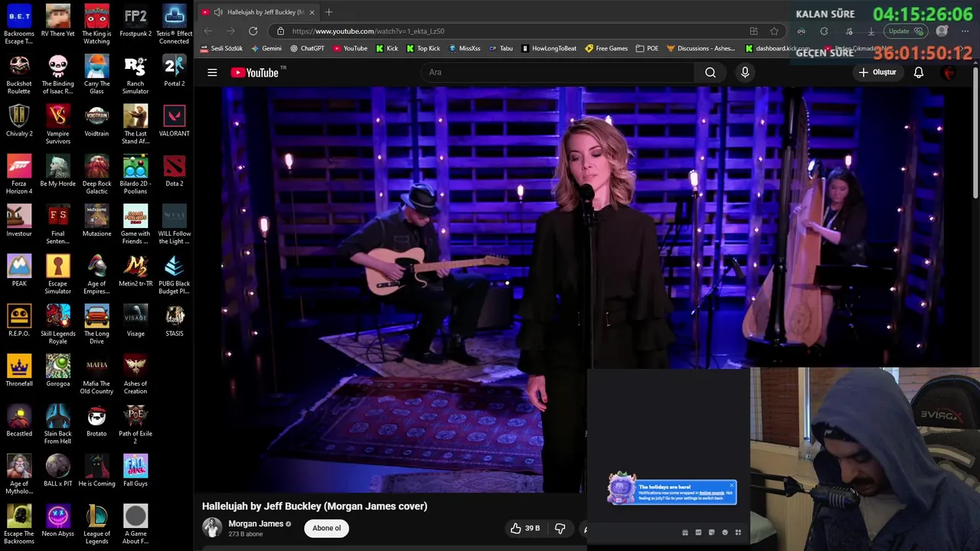Click the video title Hallelujah by Jeff Buckley
Image resolution: width=980 pixels, height=551 pixels.
[315, 506]
